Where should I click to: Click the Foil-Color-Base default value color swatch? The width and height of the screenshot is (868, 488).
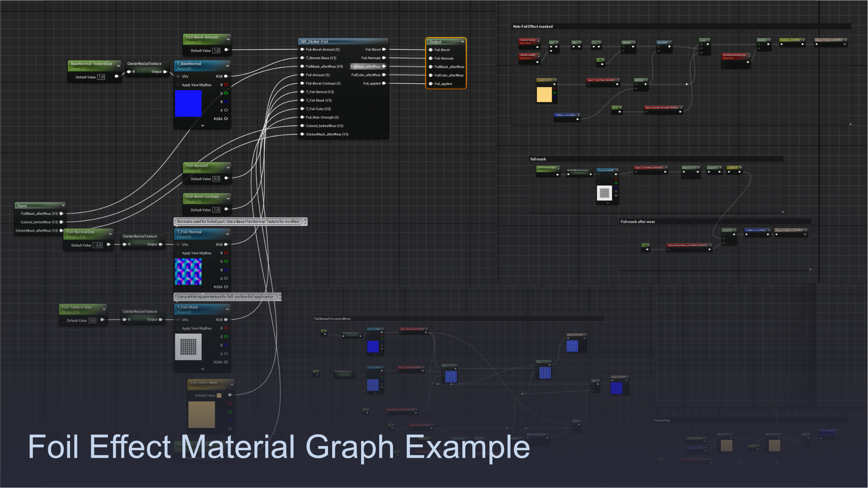coord(219,395)
